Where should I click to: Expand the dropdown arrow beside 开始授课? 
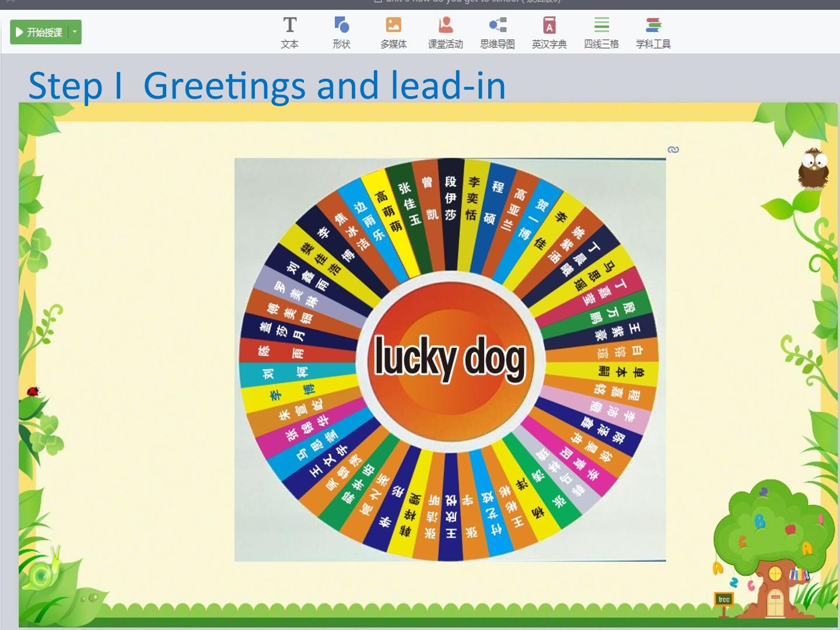point(75,32)
